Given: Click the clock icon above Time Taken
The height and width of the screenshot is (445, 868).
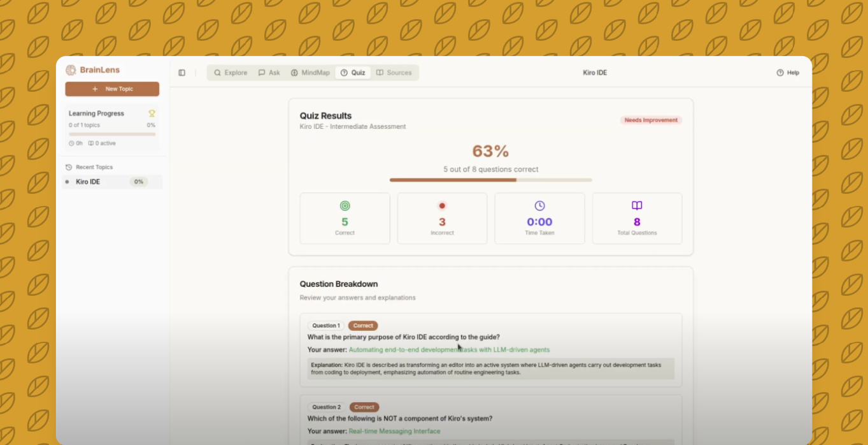Looking at the screenshot, I should 539,205.
